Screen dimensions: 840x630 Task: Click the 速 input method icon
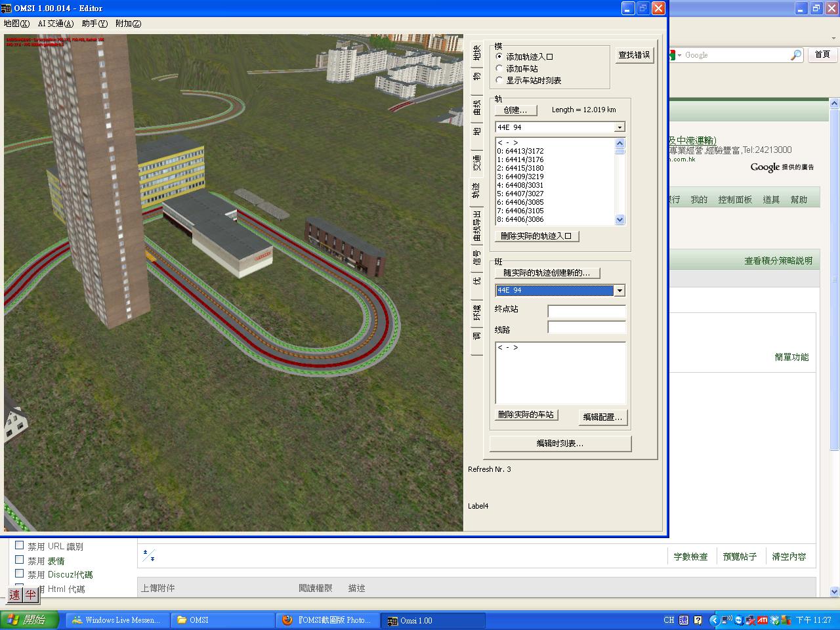pos(14,595)
